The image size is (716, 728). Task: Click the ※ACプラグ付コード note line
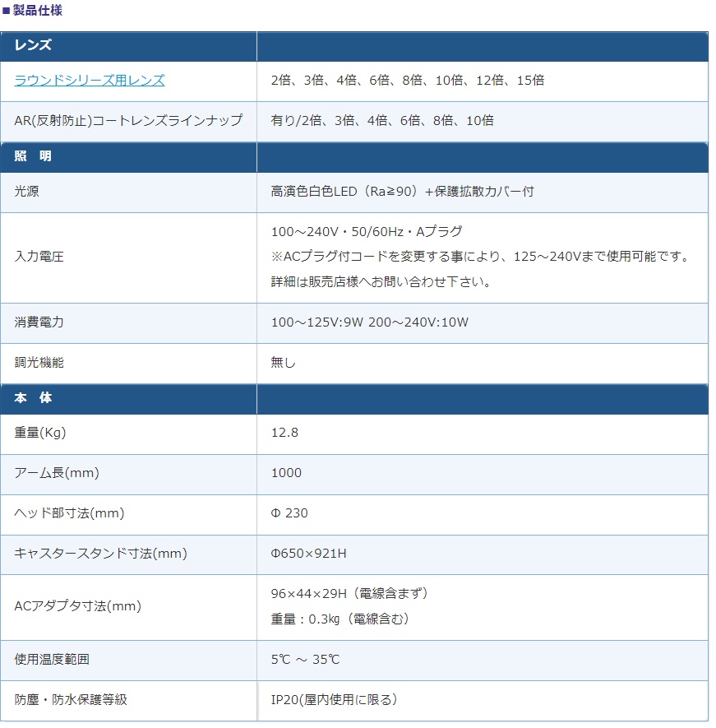tap(481, 257)
